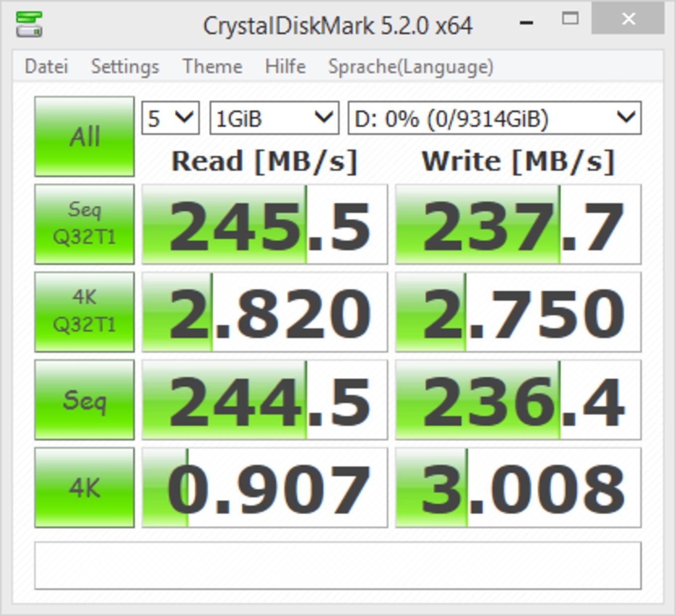Close the CrystalDiskMark window

[x=628, y=19]
